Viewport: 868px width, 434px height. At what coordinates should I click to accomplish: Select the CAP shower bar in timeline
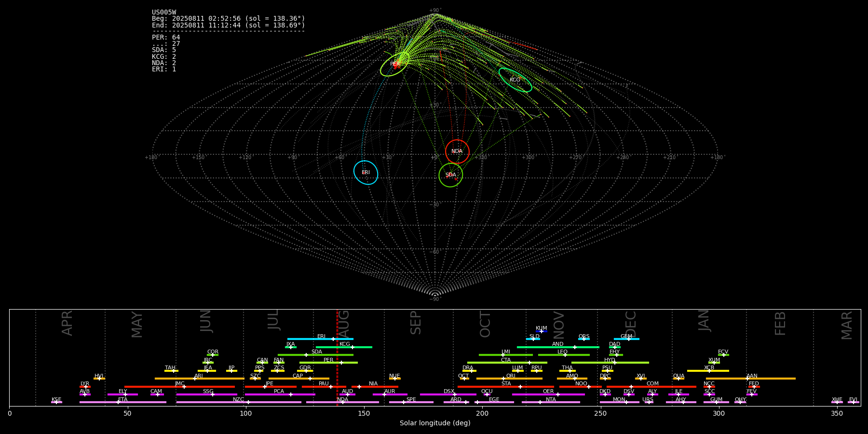coord(299,379)
